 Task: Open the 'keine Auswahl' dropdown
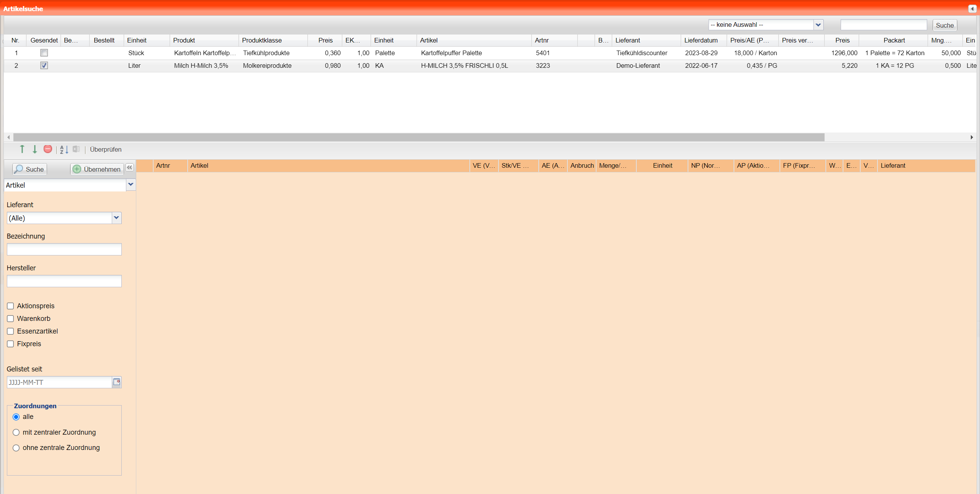818,25
